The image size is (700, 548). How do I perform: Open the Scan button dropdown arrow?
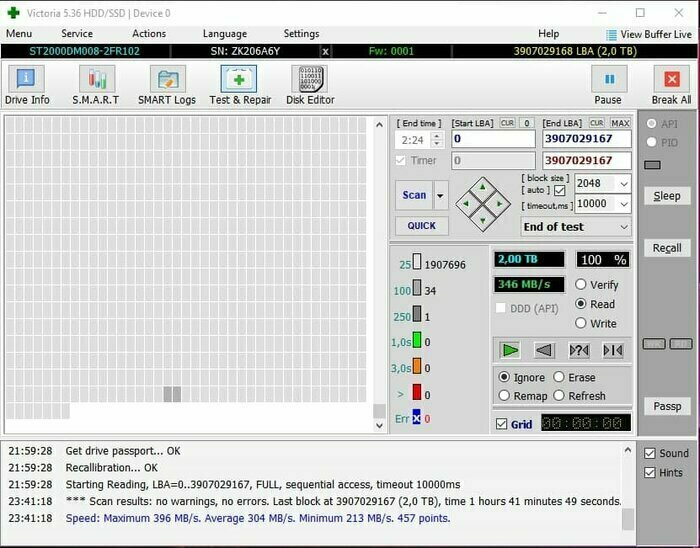[440, 195]
